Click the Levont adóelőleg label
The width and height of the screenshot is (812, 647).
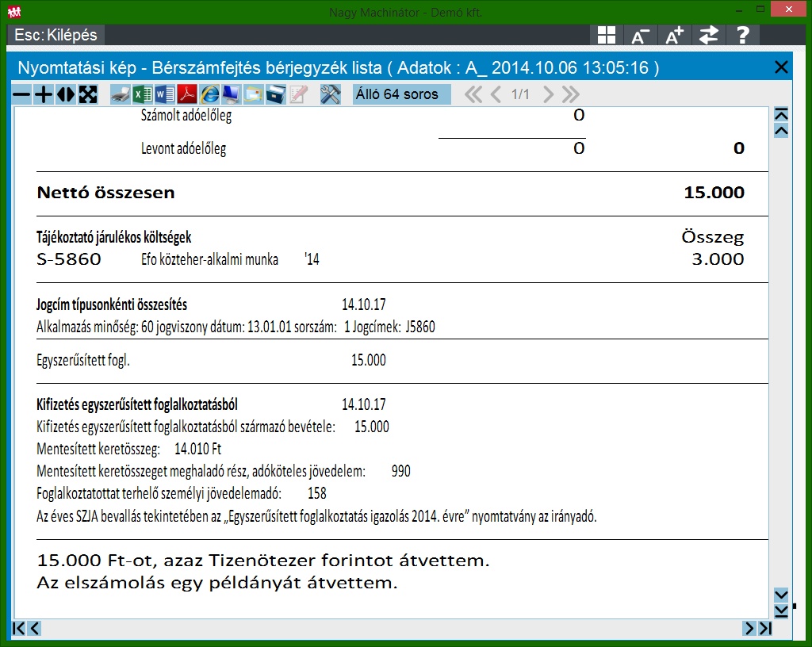[x=183, y=148]
